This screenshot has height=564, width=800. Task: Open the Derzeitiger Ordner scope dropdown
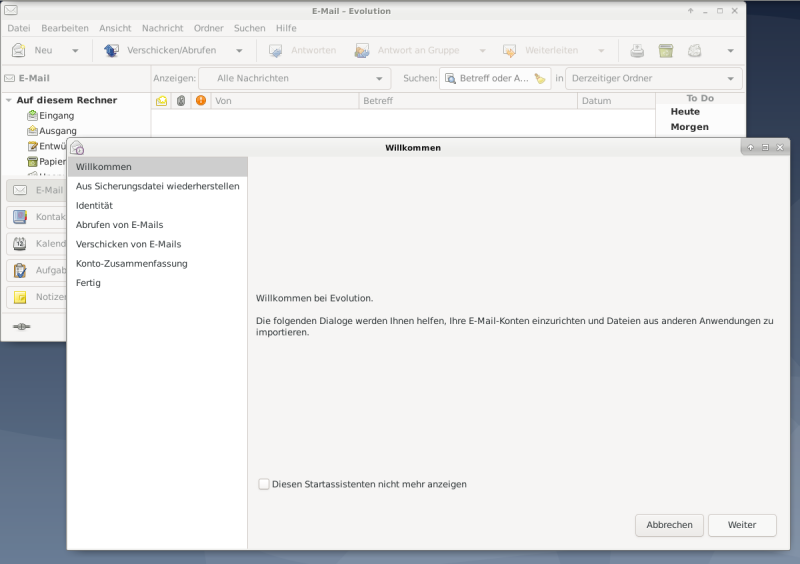[x=654, y=78]
